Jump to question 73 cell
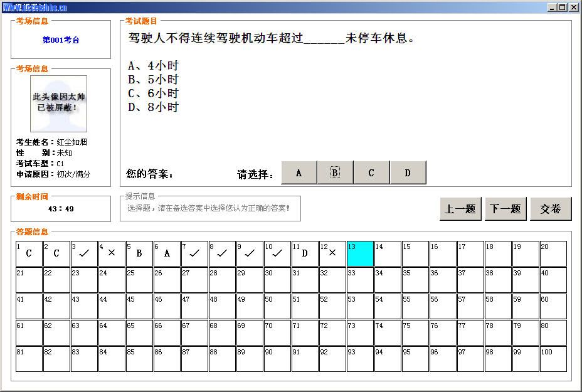The width and height of the screenshot is (582, 392). [x=360, y=332]
